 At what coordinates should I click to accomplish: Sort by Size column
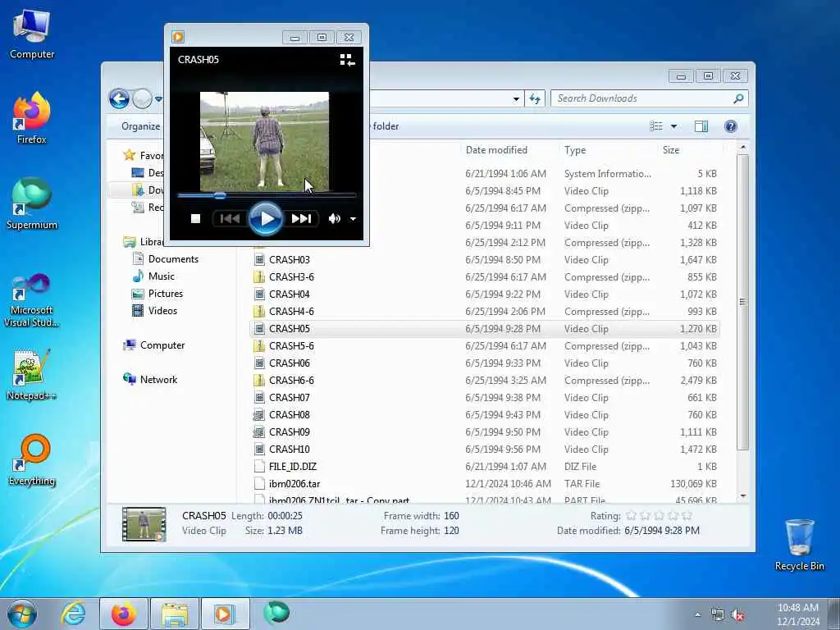[x=671, y=150]
